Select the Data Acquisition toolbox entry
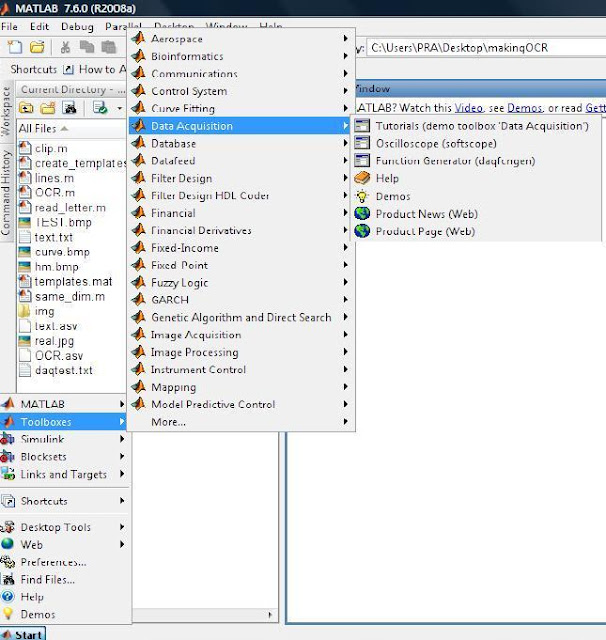This screenshot has height=640, width=606. [240, 126]
